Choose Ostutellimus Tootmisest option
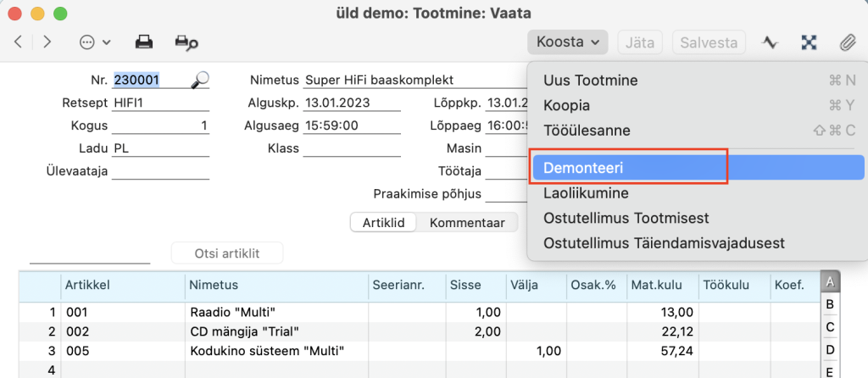The image size is (868, 378). 626,219
